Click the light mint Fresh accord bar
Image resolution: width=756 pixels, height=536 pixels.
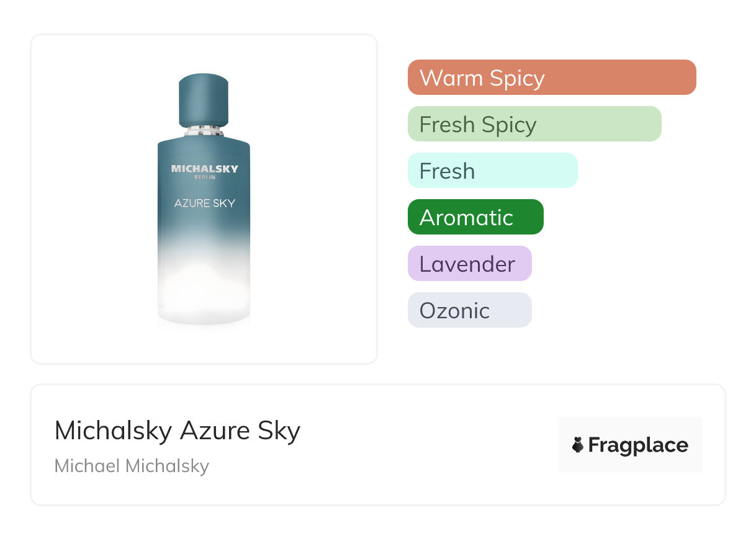pos(492,171)
